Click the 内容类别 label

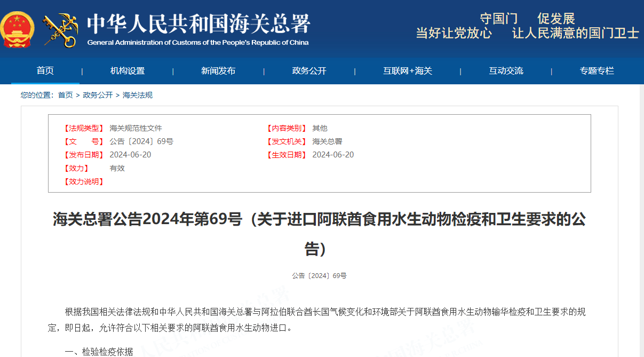[x=287, y=128]
